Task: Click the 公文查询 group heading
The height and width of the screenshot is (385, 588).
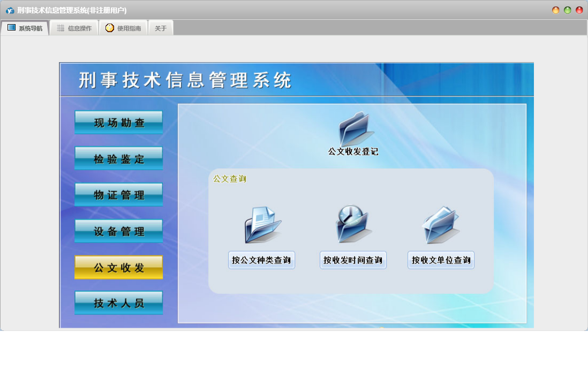Action: point(230,179)
